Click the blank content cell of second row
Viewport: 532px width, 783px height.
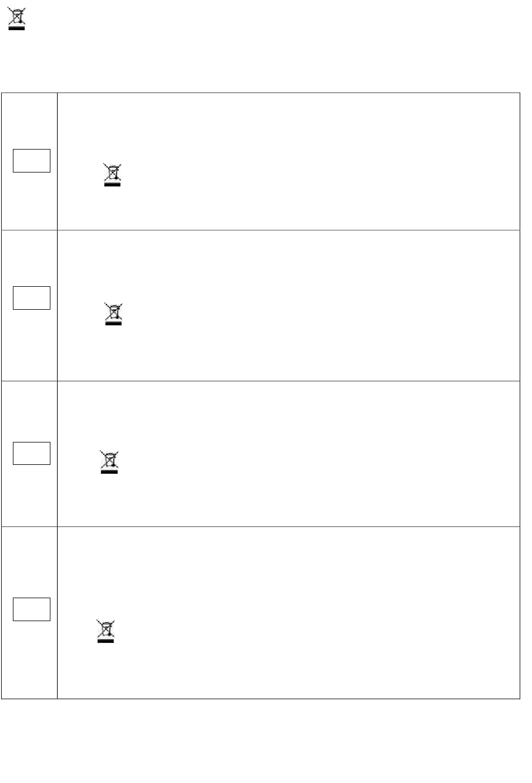tap(288, 305)
